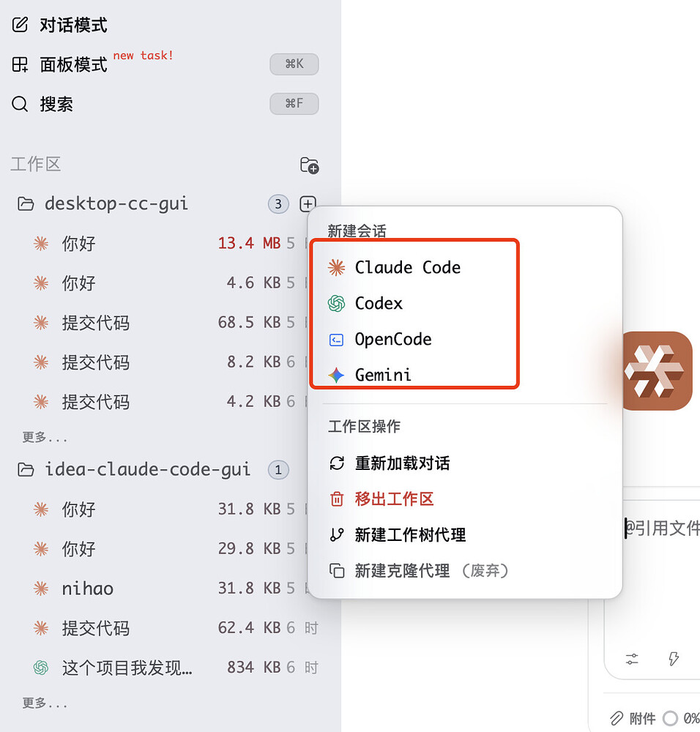Screen dimensions: 700x732
Task: Click the 834 KB size value
Action: pos(253,668)
